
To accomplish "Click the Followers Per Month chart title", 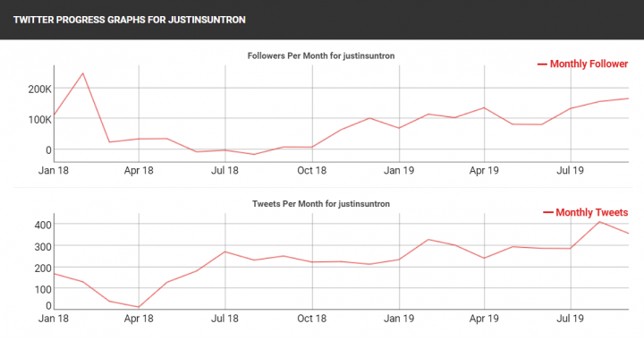I will tap(321, 55).
